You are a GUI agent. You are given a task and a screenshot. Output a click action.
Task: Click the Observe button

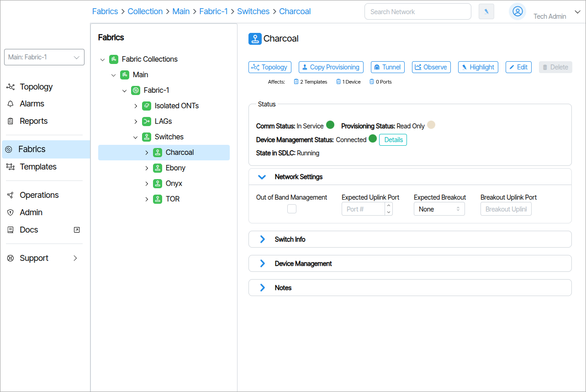(x=431, y=67)
